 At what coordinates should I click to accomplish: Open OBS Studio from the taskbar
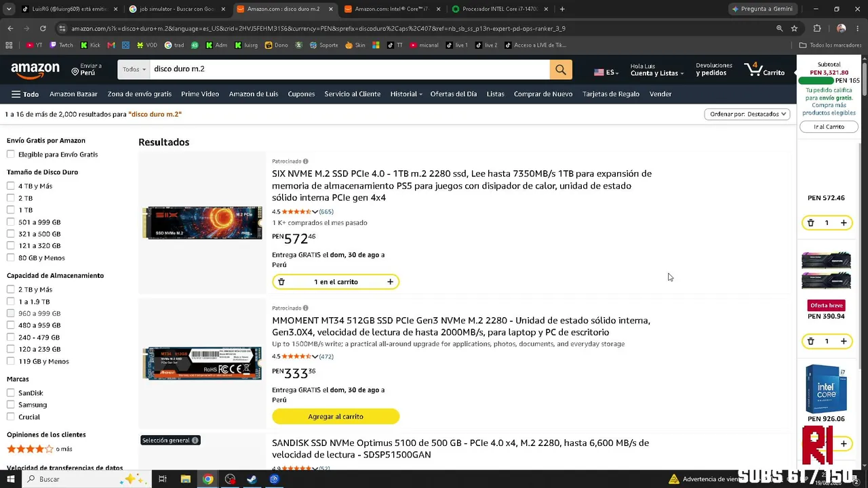pyautogui.click(x=230, y=479)
